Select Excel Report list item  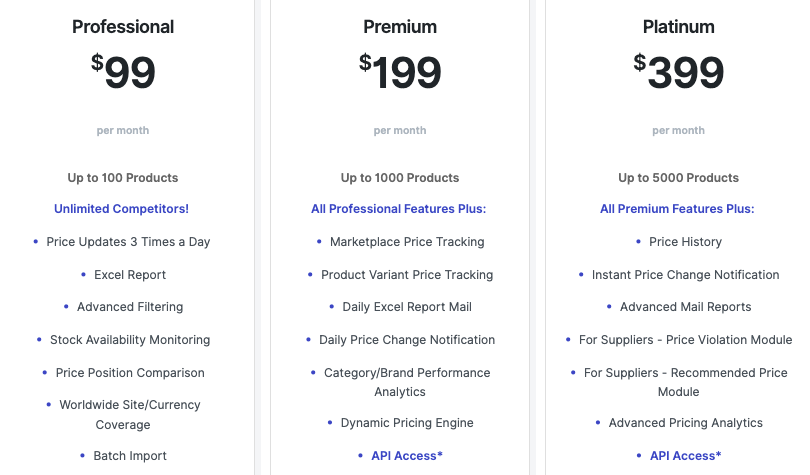click(x=130, y=275)
